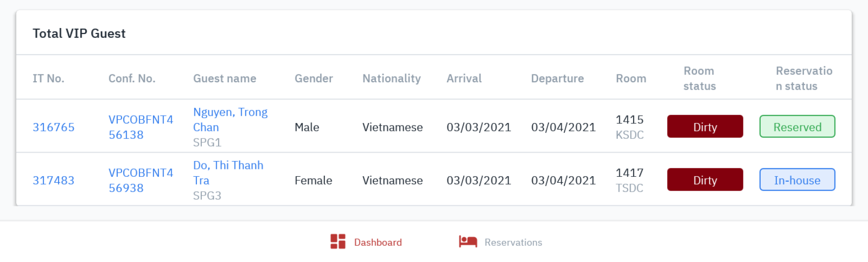Open guest Do, Thi Thanh Tra profile
Image resolution: width=868 pixels, height=262 pixels.
point(228,173)
